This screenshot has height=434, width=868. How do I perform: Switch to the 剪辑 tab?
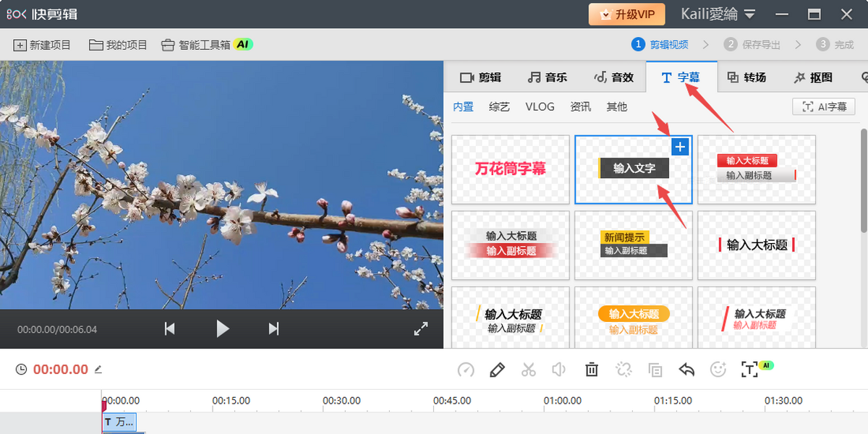pos(481,77)
